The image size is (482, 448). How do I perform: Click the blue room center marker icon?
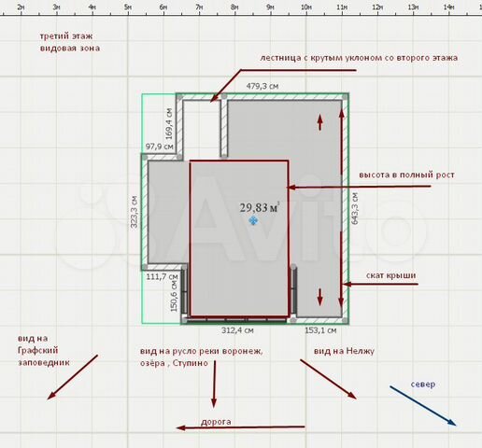(x=253, y=221)
